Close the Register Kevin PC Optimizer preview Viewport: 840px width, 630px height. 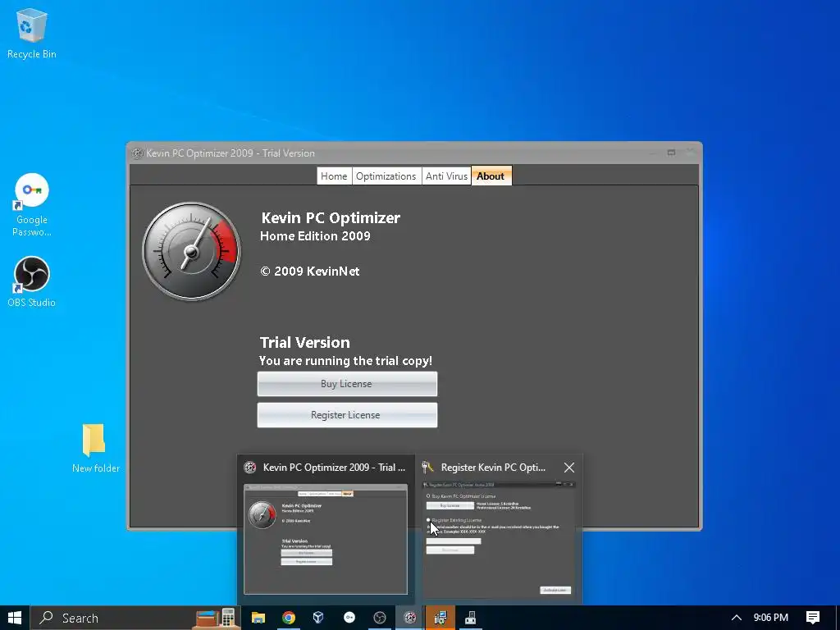[569, 468]
